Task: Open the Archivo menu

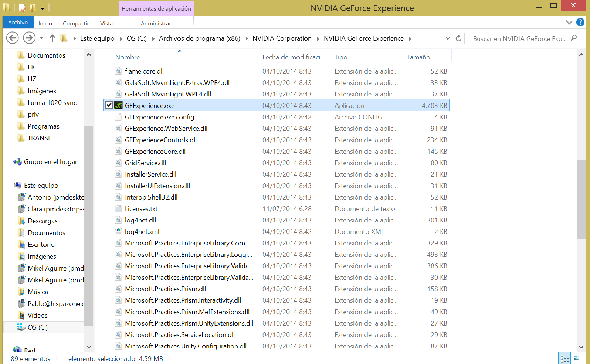Action: click(18, 23)
